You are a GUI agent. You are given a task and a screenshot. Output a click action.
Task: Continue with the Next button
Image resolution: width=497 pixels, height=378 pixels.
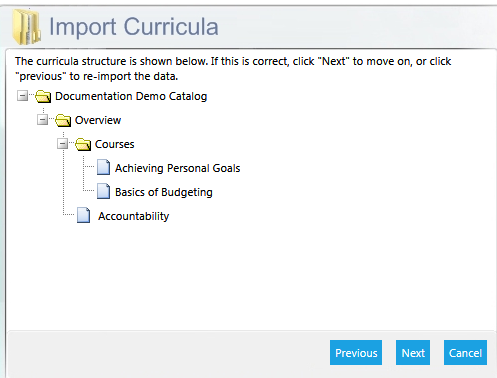(413, 353)
